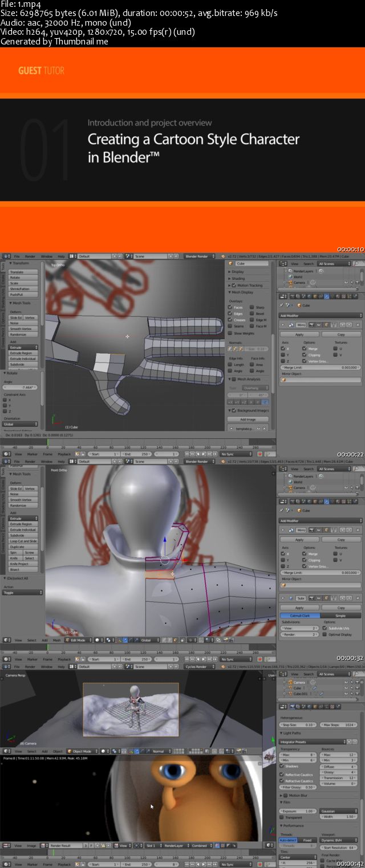Click the red record button in 00:00:32 timeline
Screen dimensions: 365x868
[x=259, y=659]
